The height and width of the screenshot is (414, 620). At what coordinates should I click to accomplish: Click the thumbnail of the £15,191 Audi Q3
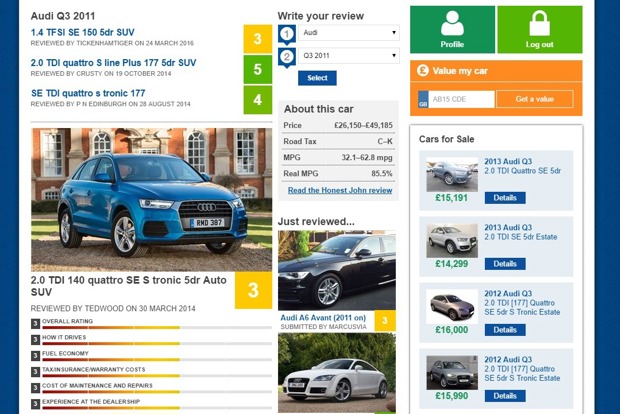(452, 174)
